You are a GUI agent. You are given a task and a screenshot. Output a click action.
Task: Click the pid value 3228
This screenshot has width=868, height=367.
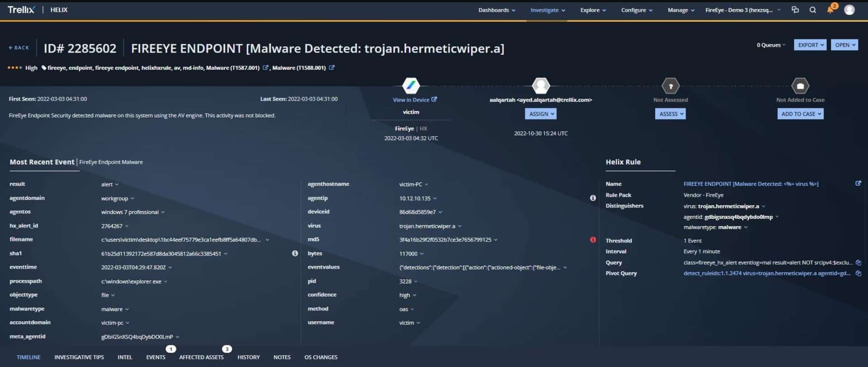click(405, 281)
